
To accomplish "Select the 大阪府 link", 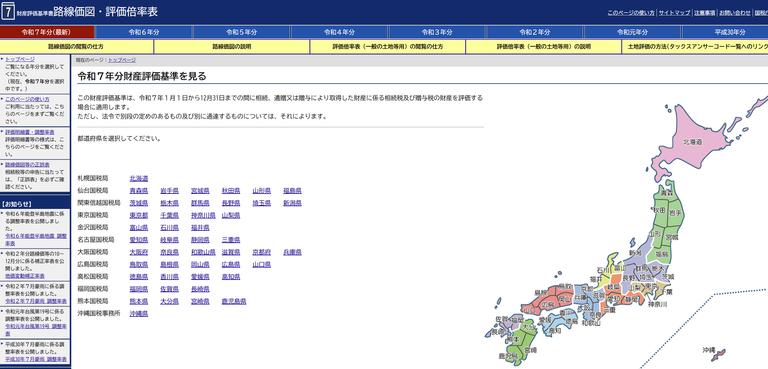I will point(139,252).
